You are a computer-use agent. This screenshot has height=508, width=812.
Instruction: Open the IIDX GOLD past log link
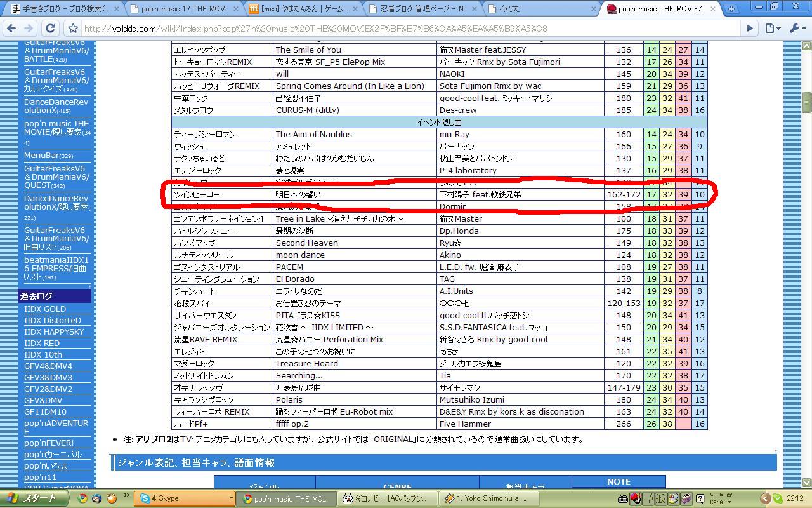pos(45,309)
